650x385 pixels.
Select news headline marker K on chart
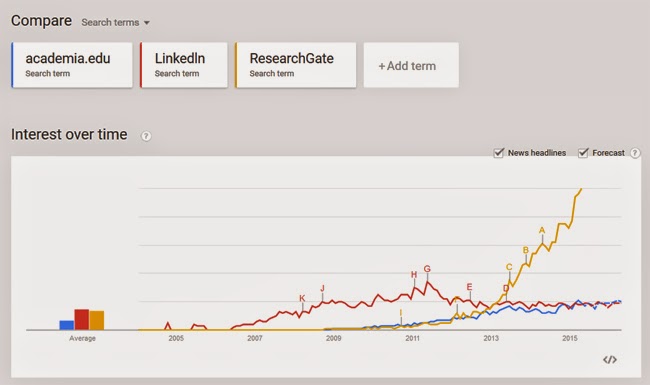302,298
